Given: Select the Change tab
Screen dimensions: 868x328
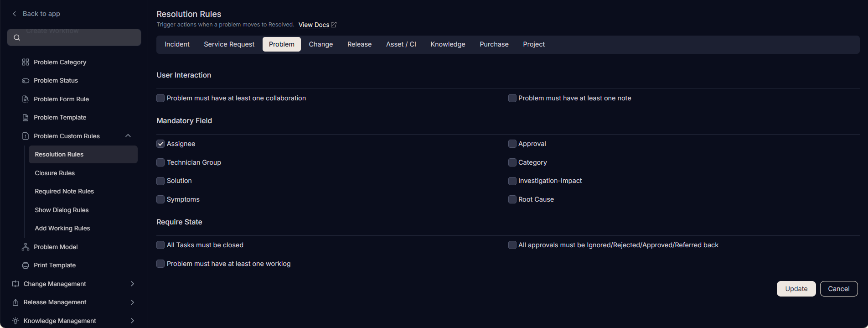Looking at the screenshot, I should pos(321,44).
